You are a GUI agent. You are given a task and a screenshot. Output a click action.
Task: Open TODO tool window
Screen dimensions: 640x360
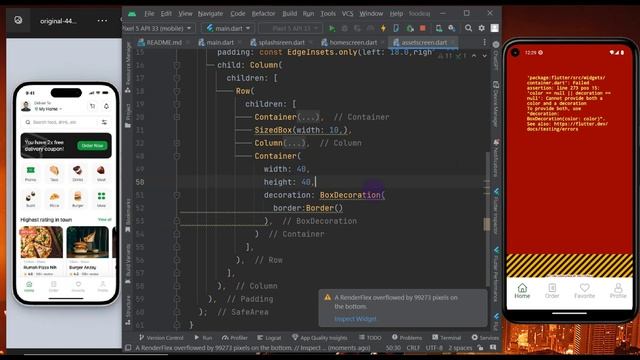coord(370,338)
